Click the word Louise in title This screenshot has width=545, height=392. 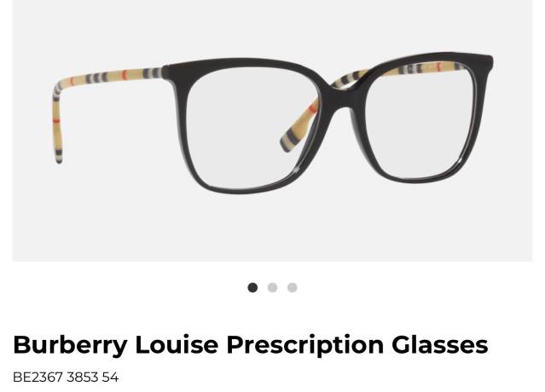tap(177, 344)
